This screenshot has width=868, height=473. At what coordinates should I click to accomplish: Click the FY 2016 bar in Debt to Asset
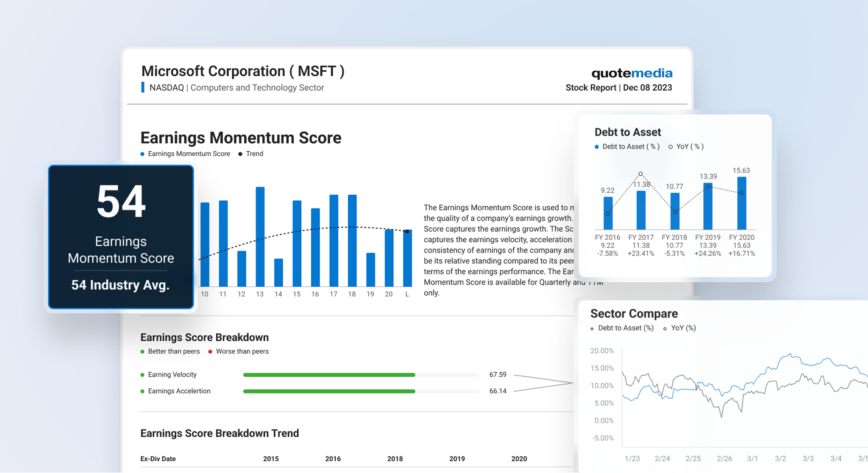[x=608, y=213]
